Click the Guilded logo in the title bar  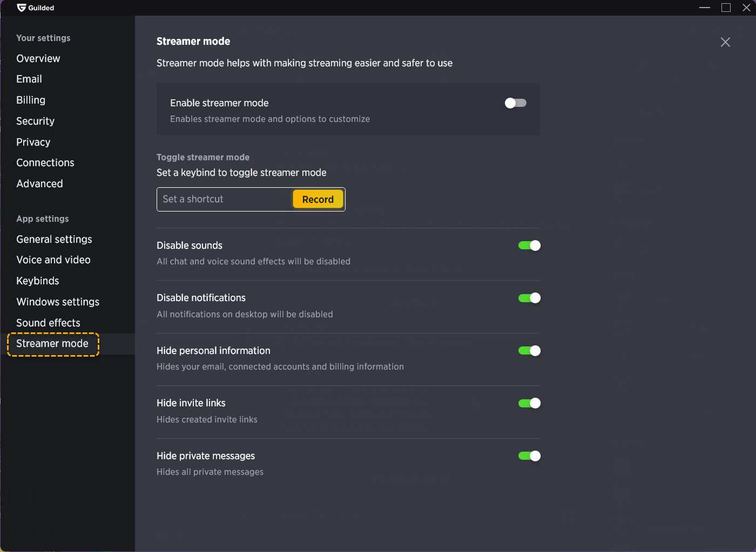pos(22,8)
